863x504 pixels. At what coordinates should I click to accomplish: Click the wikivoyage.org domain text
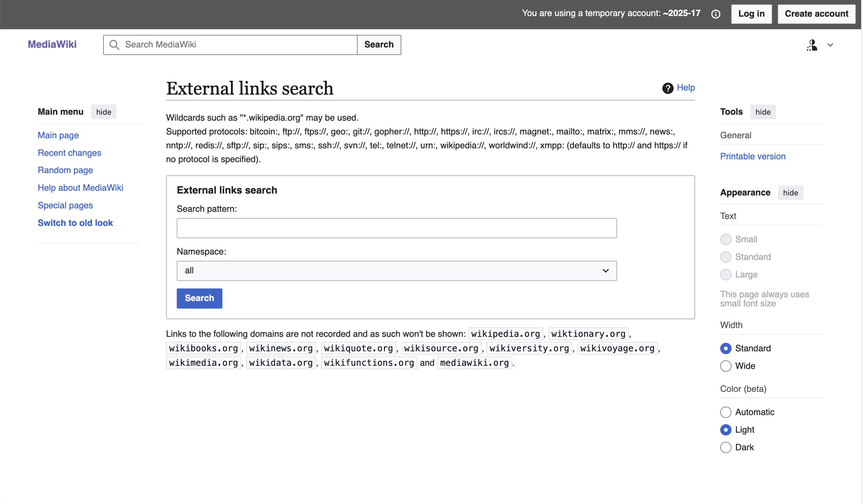tap(617, 348)
